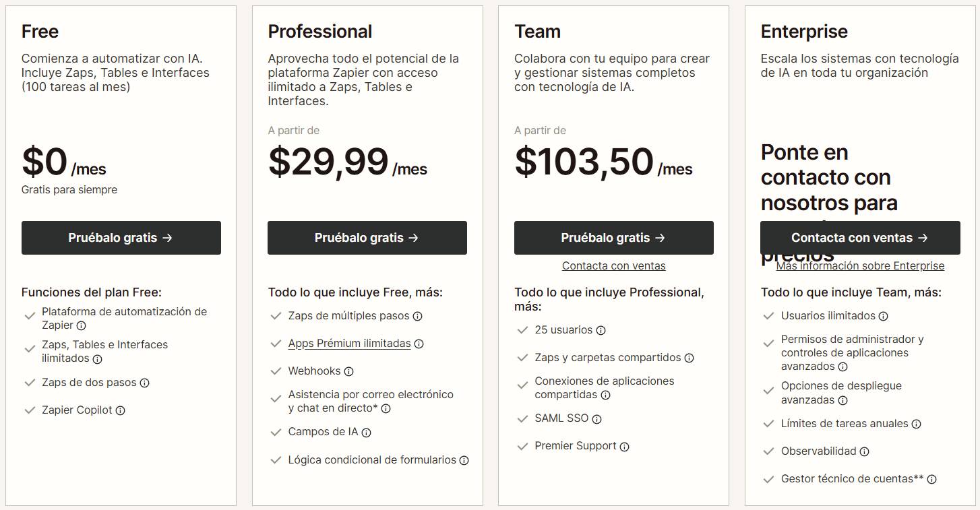Click info icon for Plataforma de automatización

tap(82, 325)
